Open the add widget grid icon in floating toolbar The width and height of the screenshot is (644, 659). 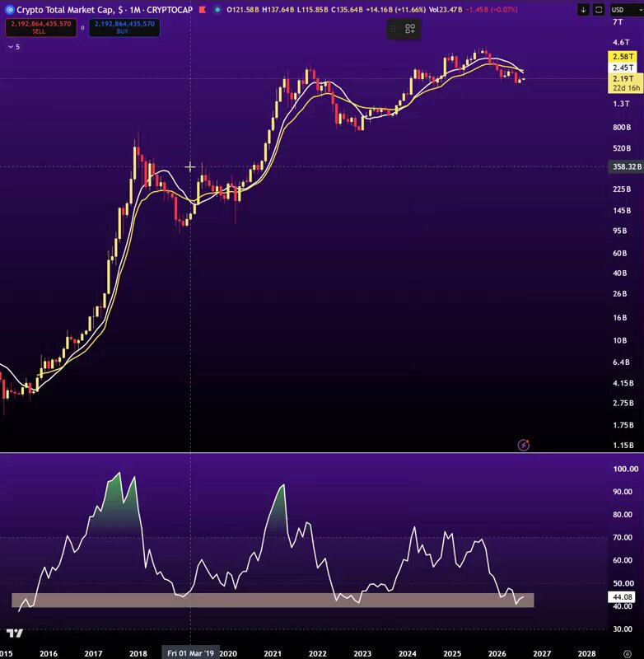point(410,29)
